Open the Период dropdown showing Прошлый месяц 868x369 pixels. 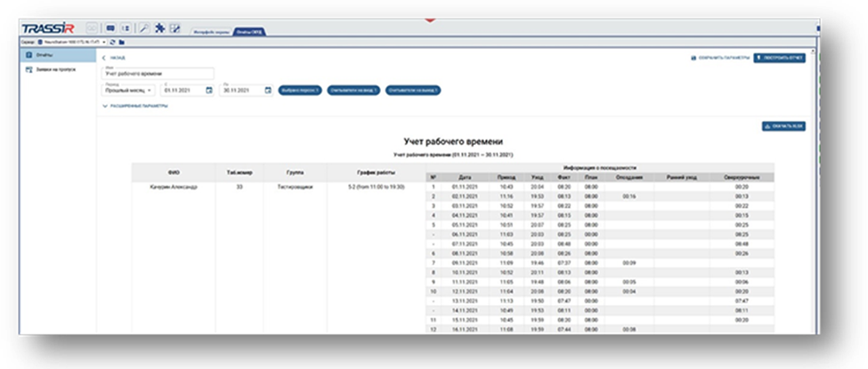click(128, 89)
